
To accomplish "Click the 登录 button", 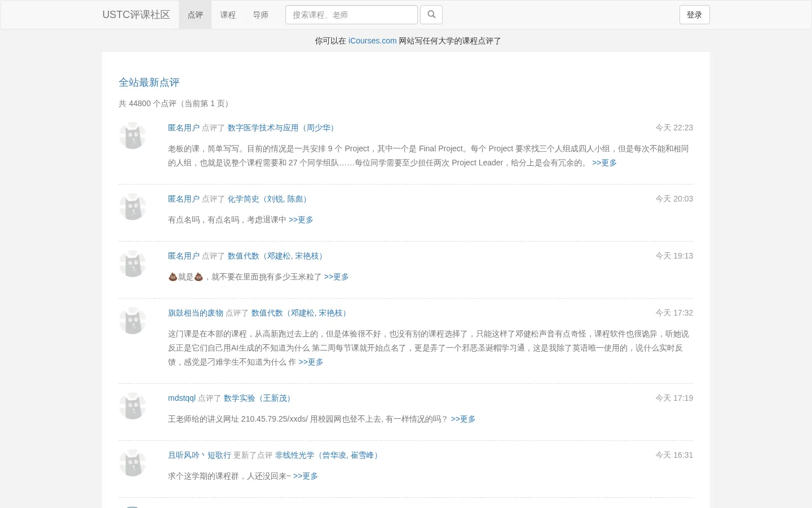I will 694,15.
